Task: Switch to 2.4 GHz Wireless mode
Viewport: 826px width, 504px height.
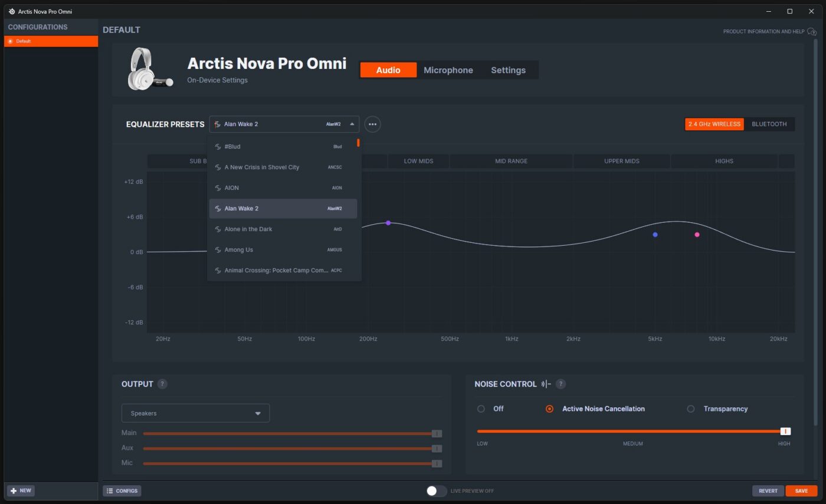Action: (714, 124)
